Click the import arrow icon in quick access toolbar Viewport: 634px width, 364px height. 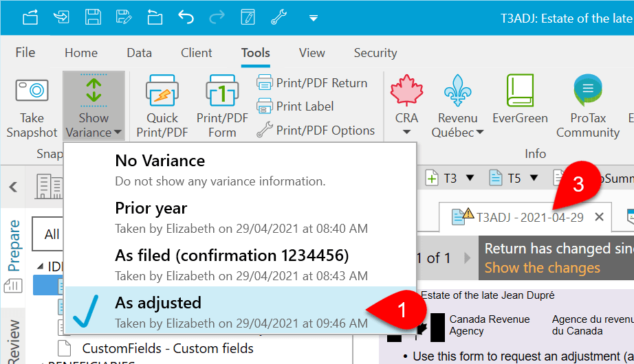pos(61,17)
